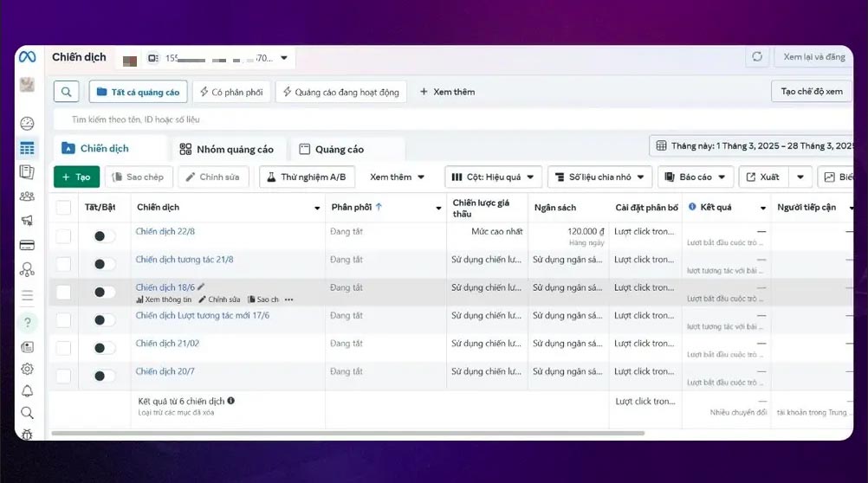868x483 pixels.
Task: Select the Tất cả quảng cáo filter
Action: 138,92
